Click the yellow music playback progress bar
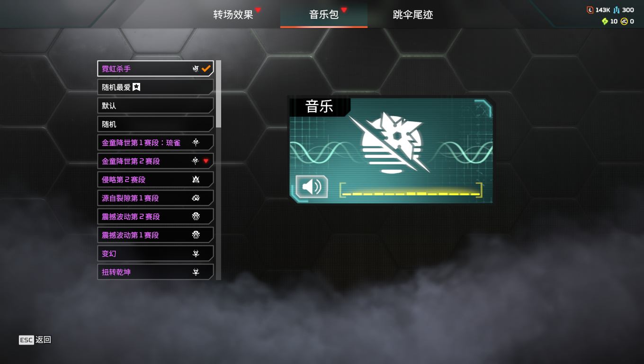This screenshot has height=364, width=644. tap(411, 194)
